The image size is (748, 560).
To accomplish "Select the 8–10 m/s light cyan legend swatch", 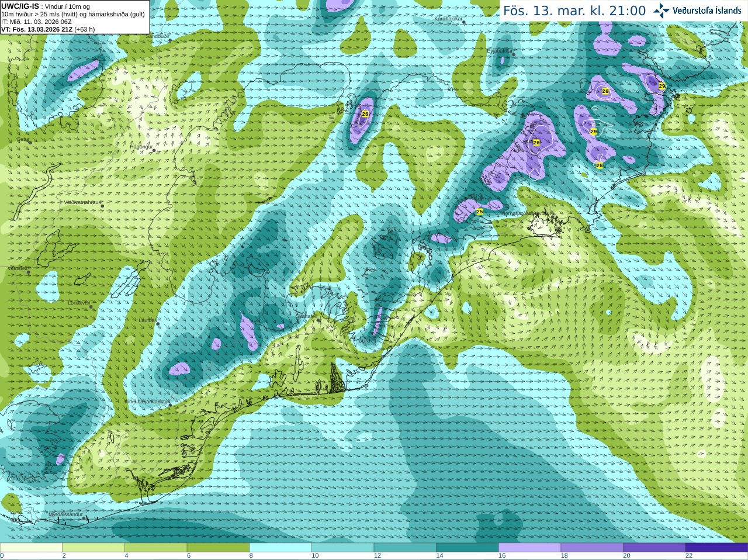I will coord(280,548).
